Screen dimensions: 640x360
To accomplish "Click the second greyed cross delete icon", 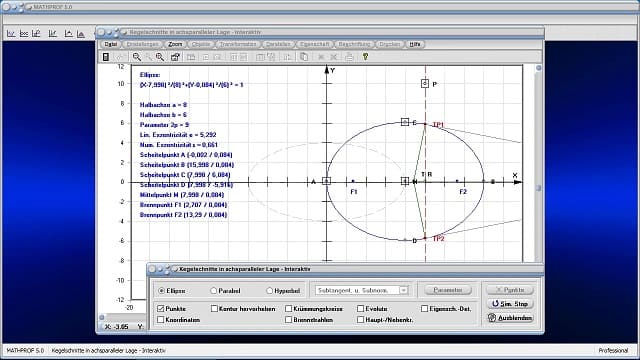I will click(334, 57).
